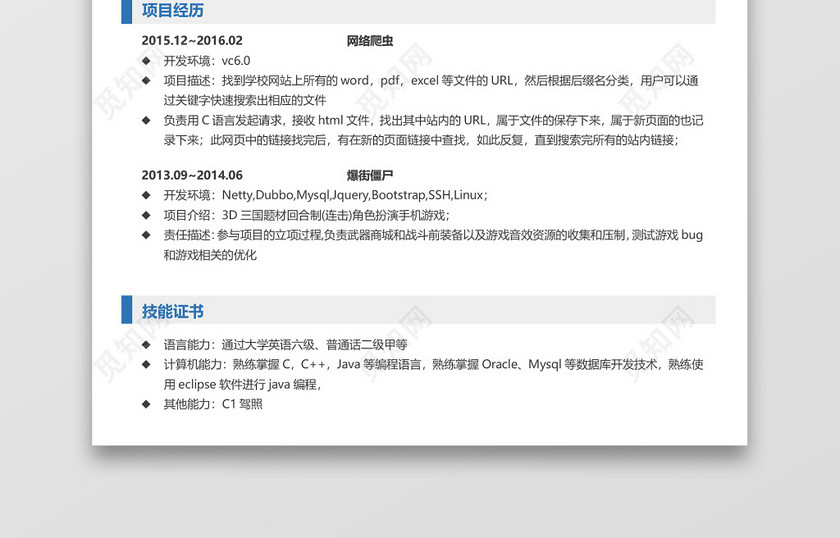Select the 项目描述 line about word, pdf, excel URLs
This screenshot has width=840, height=538.
click(x=431, y=80)
